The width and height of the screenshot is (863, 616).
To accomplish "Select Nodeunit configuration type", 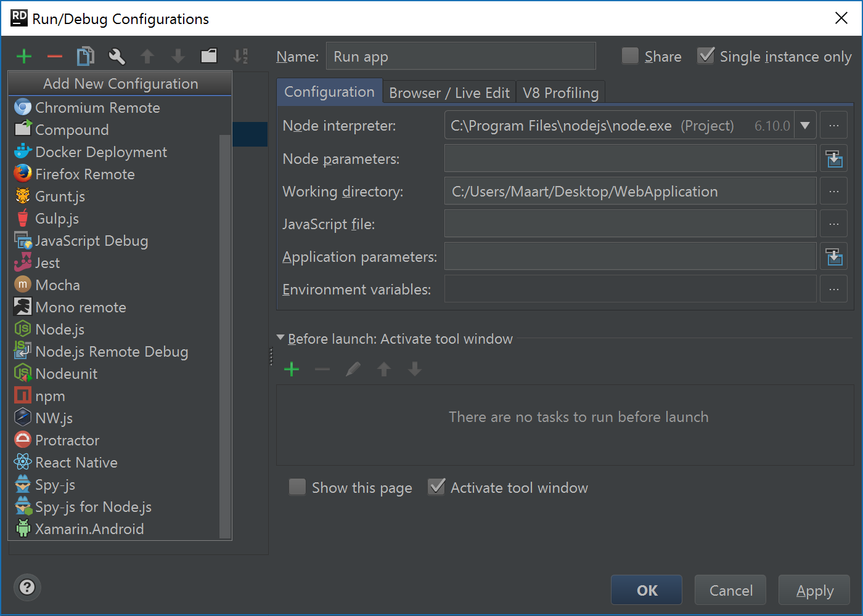I will (x=114, y=374).
